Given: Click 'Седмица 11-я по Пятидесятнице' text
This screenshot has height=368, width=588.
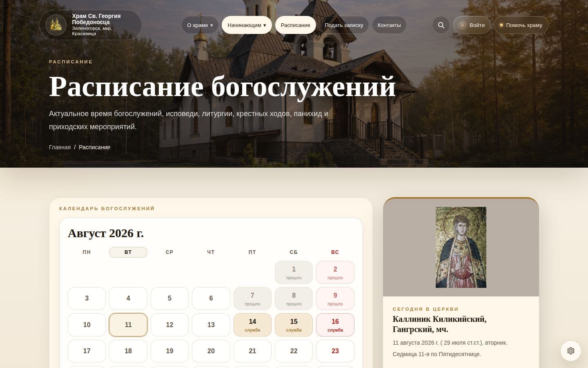Looking at the screenshot, I should [x=437, y=354].
